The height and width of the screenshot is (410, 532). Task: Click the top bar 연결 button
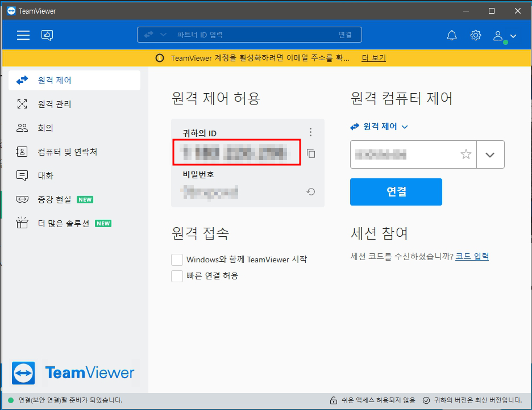(x=344, y=35)
